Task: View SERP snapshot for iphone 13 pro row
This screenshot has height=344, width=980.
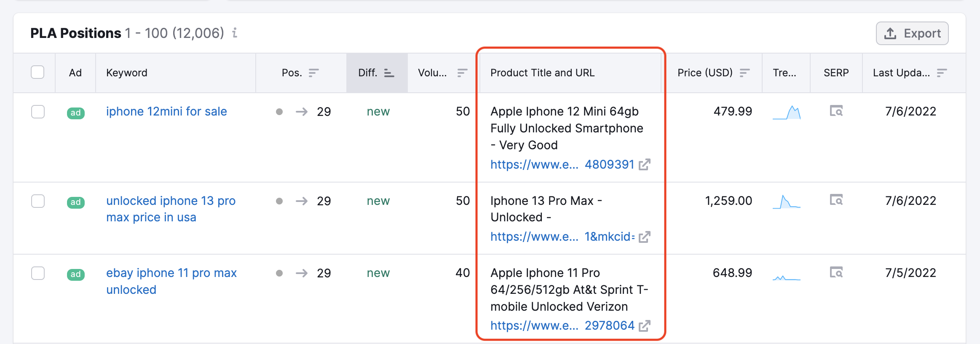Action: [836, 200]
